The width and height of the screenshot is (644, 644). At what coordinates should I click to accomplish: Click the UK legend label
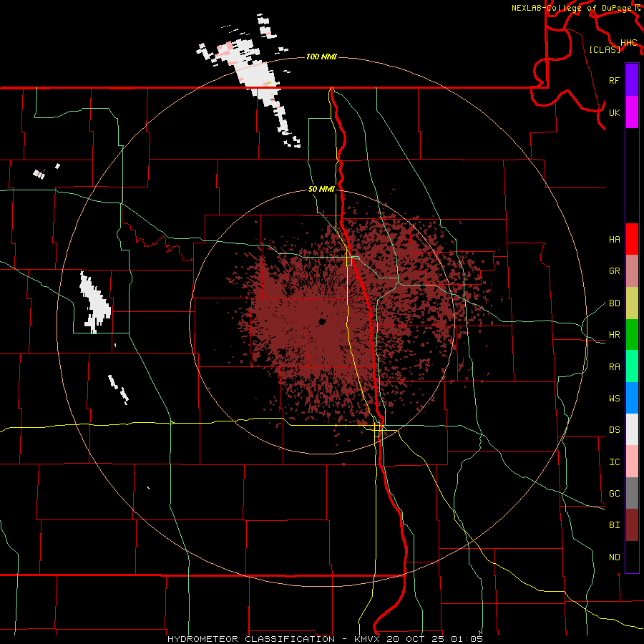pyautogui.click(x=614, y=112)
